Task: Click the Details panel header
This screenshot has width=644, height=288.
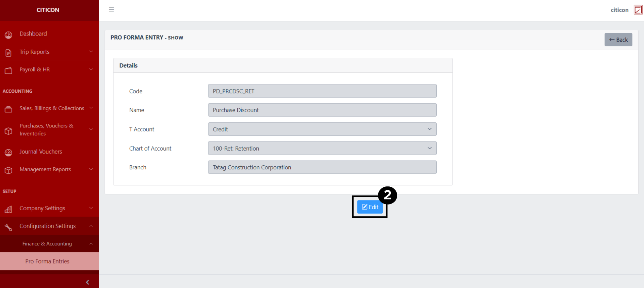Action: 283,65
